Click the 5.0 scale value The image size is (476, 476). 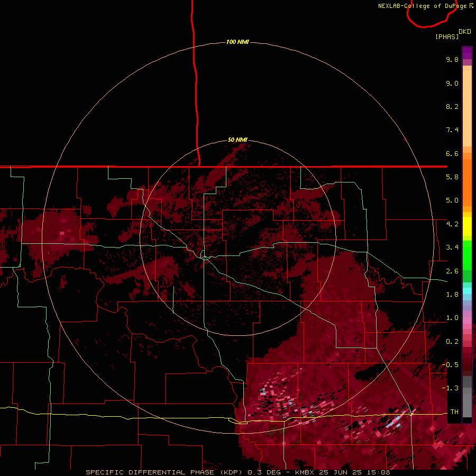(452, 200)
